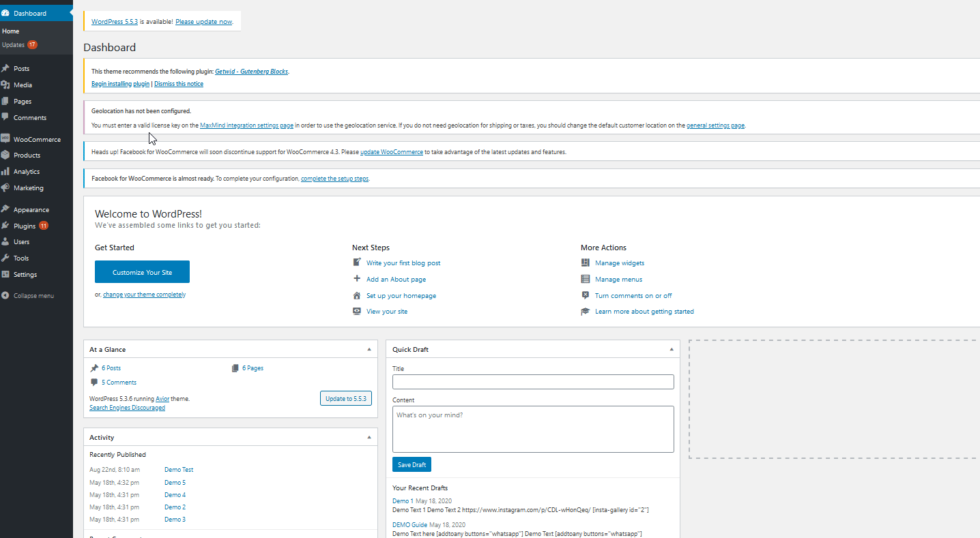Click the change your theme completely link

143,295
